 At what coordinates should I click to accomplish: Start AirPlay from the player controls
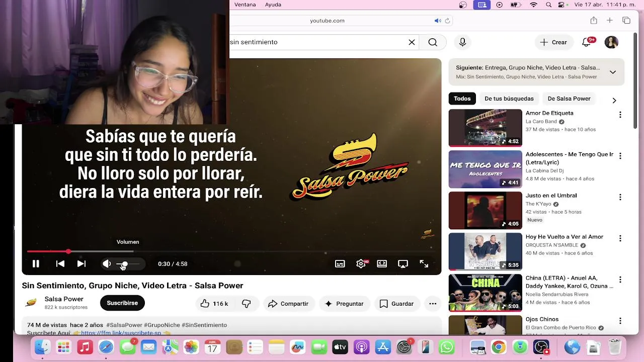[403, 263]
